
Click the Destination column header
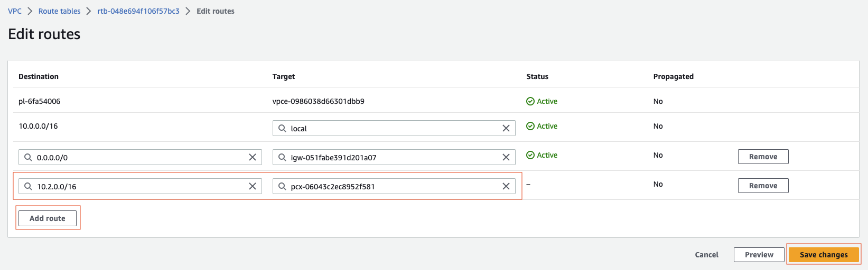pos(39,76)
